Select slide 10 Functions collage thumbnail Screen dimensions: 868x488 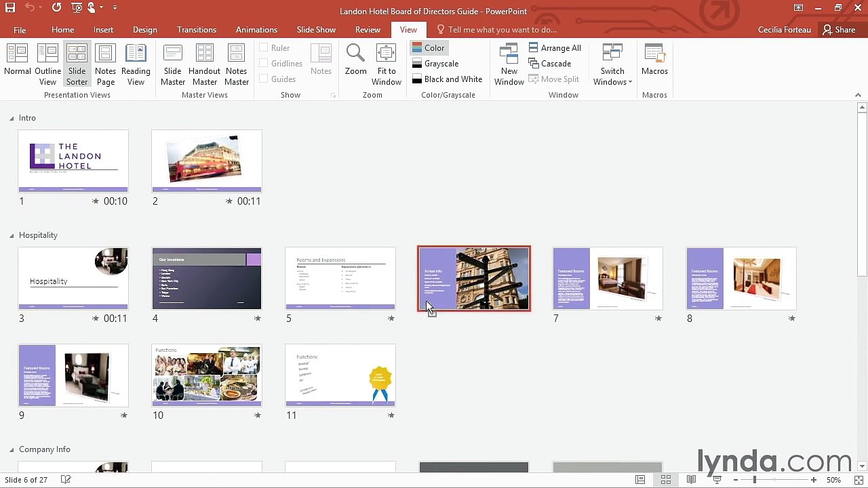point(207,375)
